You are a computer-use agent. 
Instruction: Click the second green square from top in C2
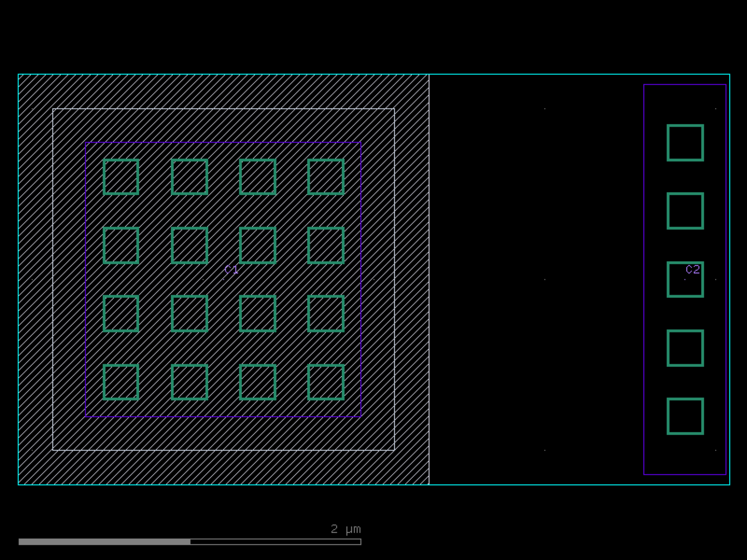click(x=685, y=211)
